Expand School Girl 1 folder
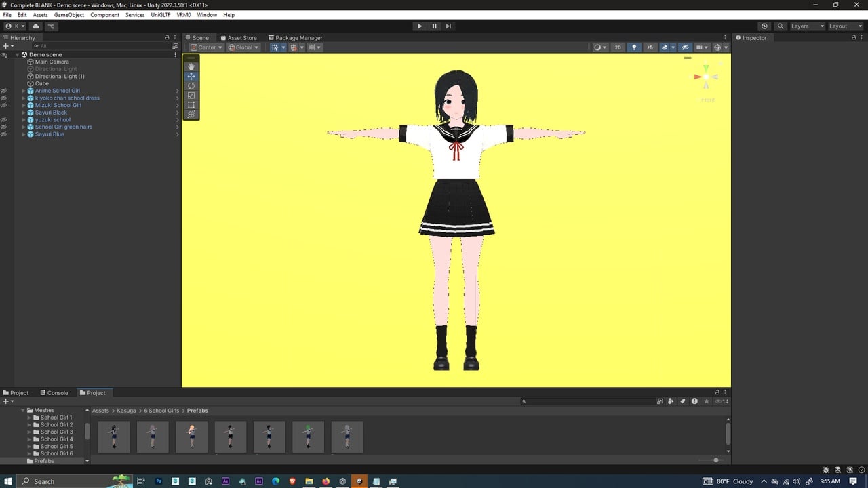868x488 pixels. click(29, 418)
